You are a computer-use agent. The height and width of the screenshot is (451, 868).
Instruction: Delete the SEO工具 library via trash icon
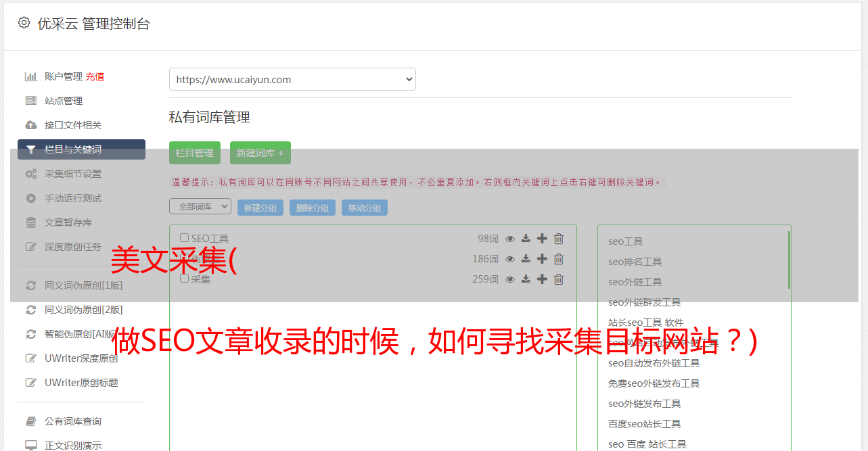[x=559, y=239]
